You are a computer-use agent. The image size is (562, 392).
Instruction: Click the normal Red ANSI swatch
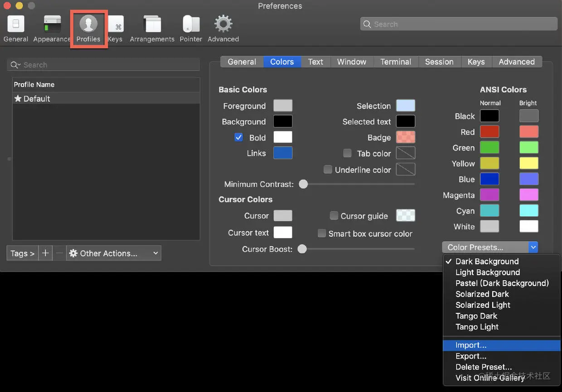coord(489,132)
